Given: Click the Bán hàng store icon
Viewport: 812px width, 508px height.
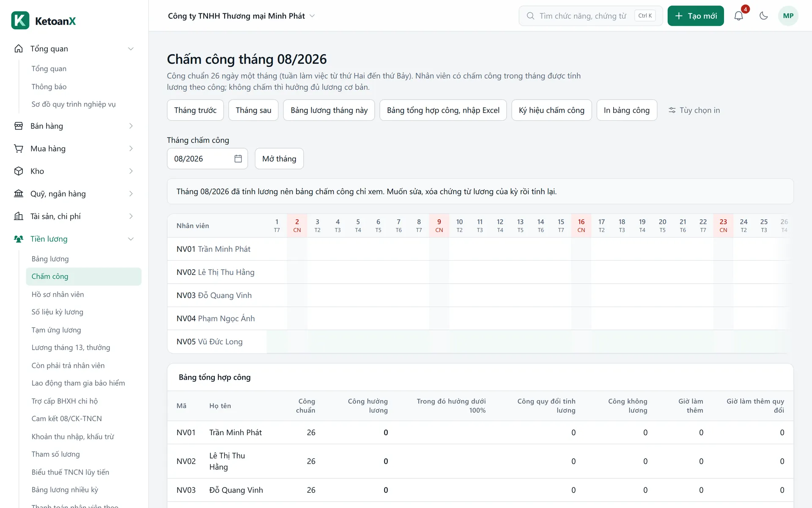Looking at the screenshot, I should 19,126.
